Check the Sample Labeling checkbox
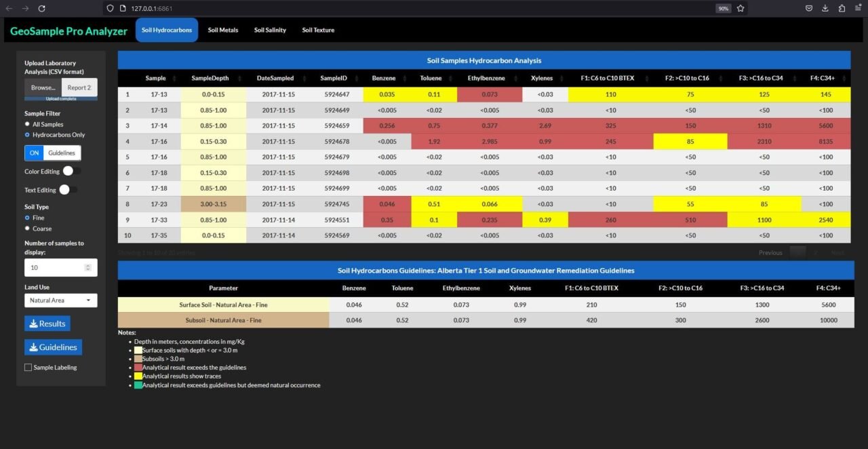 click(x=28, y=367)
